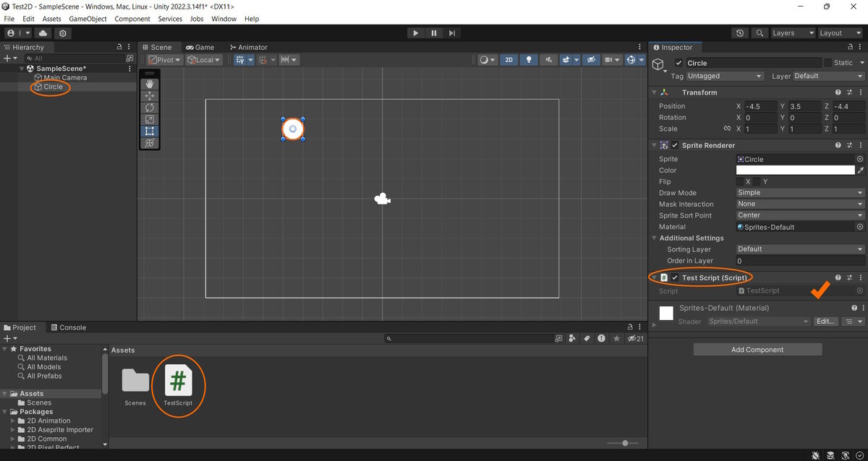Open Transform component presets icon
Image resolution: width=868 pixels, height=461 pixels.
pyautogui.click(x=849, y=92)
